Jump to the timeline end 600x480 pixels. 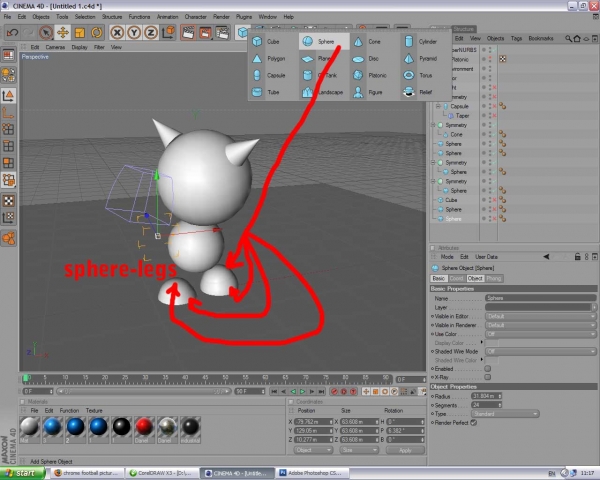tap(321, 391)
